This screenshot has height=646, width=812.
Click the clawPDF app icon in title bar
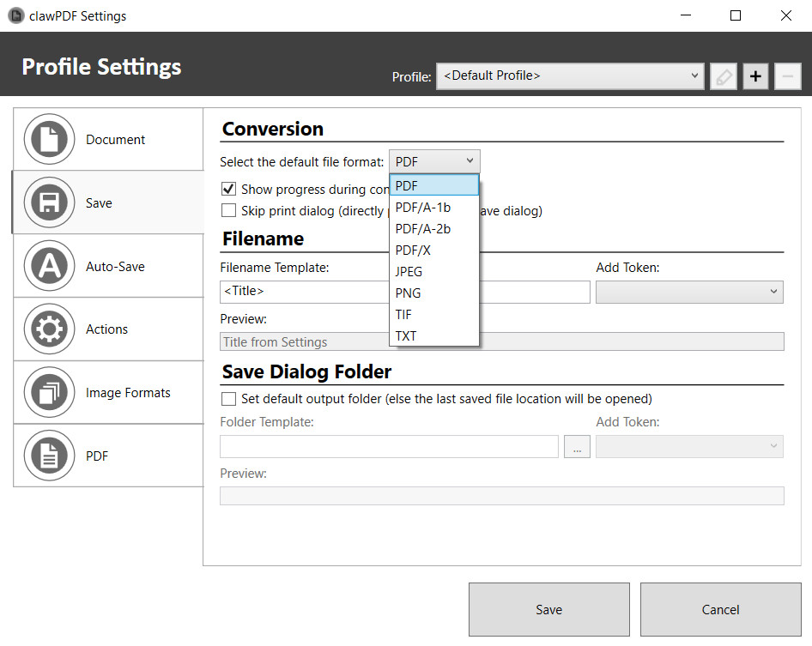(x=16, y=15)
